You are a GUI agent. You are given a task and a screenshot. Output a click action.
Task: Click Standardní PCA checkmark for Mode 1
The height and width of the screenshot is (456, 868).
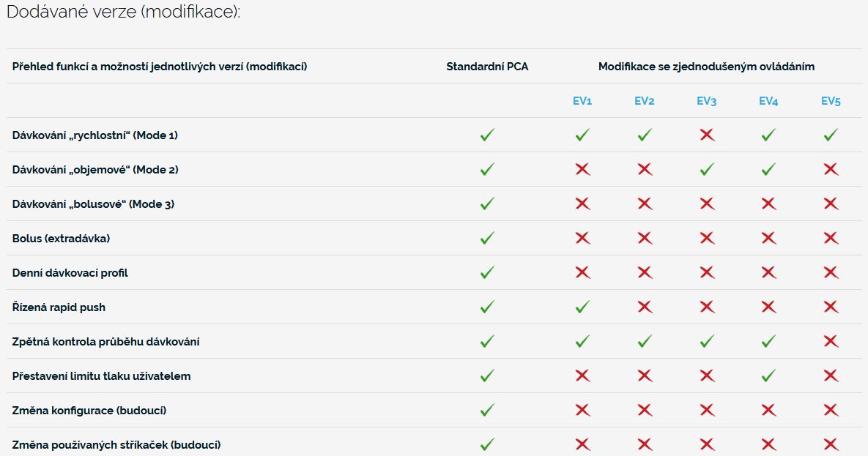(x=487, y=135)
